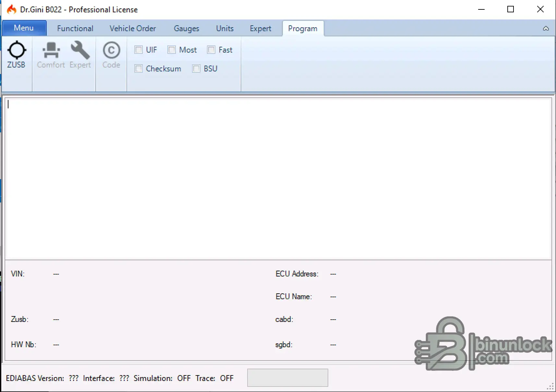Click the 'HW Nb:' label

click(x=24, y=345)
